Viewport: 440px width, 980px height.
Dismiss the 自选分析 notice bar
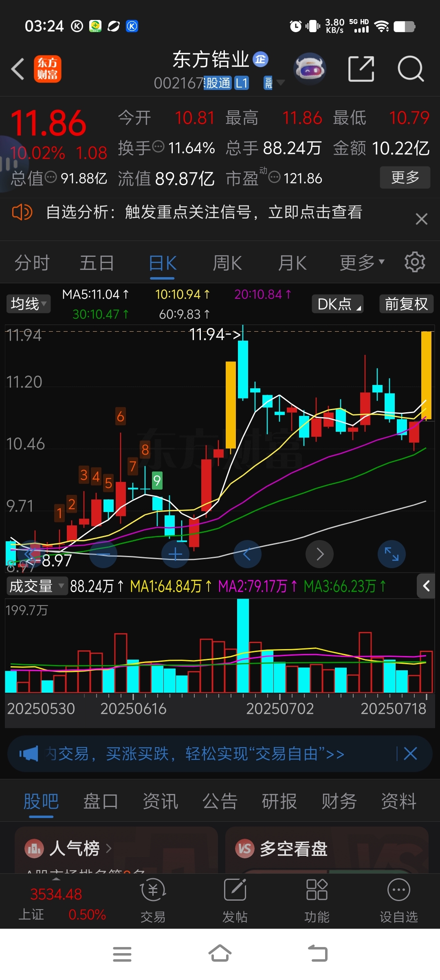(x=422, y=219)
